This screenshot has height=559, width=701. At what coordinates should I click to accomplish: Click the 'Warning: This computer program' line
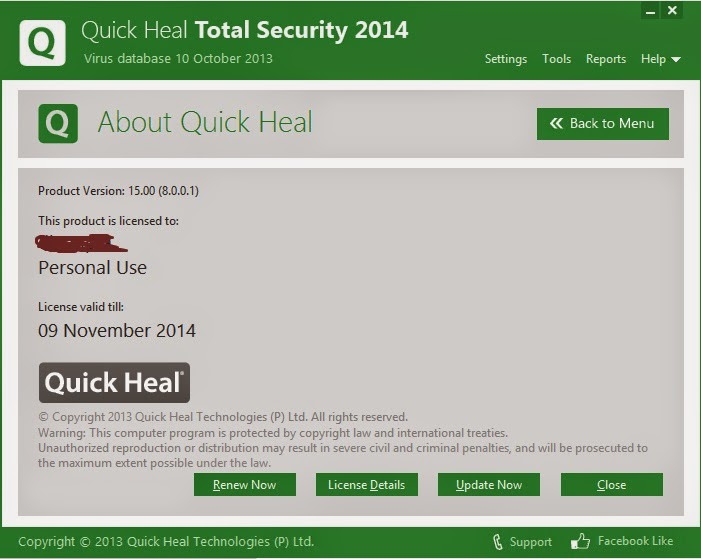click(273, 433)
